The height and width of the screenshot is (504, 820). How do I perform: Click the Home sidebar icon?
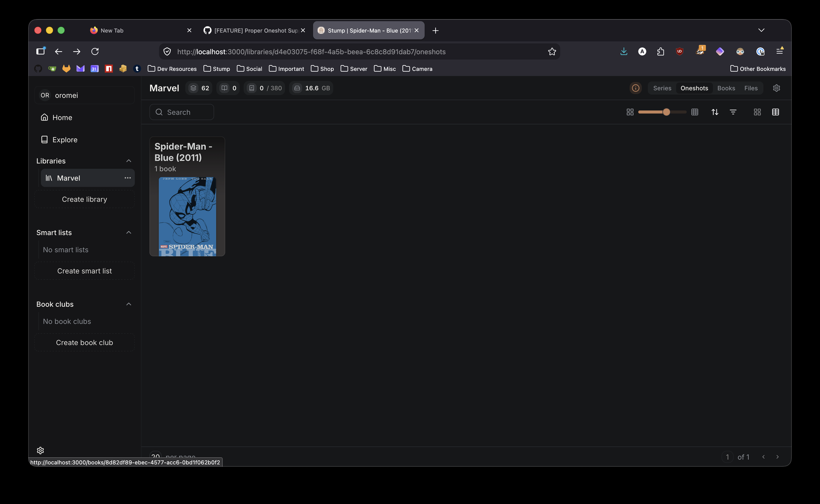44,117
